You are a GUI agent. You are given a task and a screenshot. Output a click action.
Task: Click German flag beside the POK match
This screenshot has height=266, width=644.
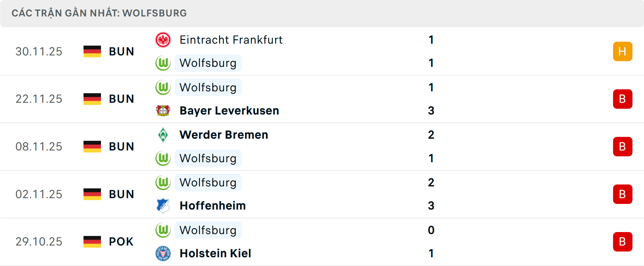[92, 241]
